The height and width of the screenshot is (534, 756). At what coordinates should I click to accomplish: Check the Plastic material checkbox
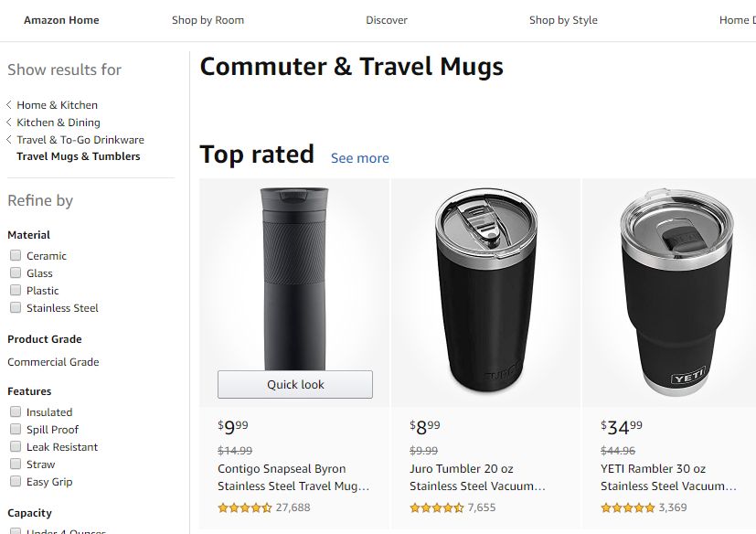click(16, 290)
